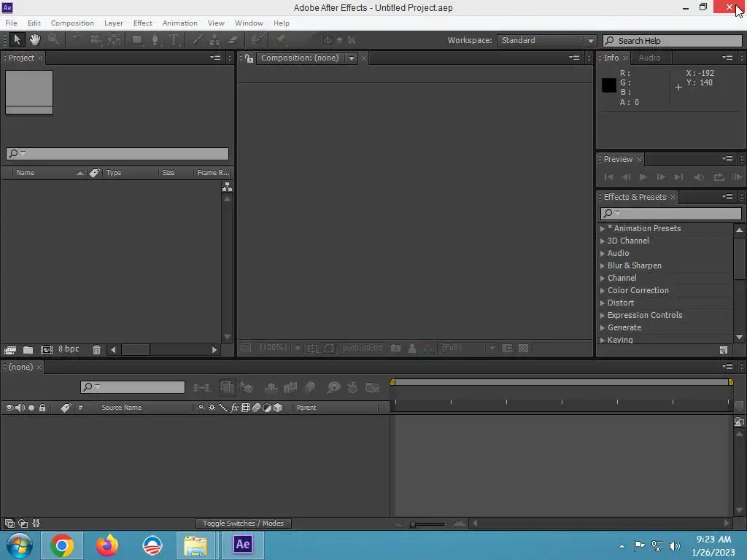Image resolution: width=747 pixels, height=560 pixels.
Task: Toggle the Lock column switch
Action: pos(42,408)
